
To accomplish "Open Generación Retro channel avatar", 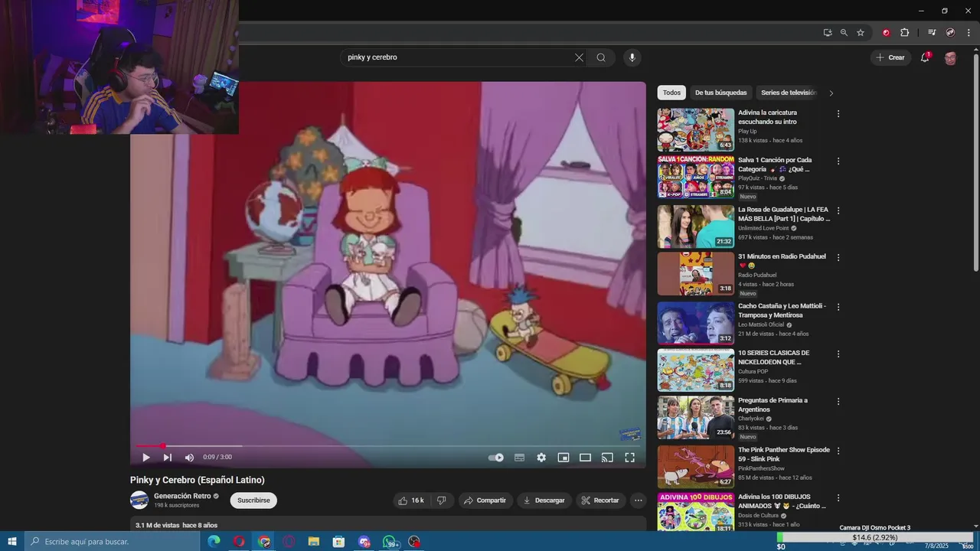I will click(139, 500).
